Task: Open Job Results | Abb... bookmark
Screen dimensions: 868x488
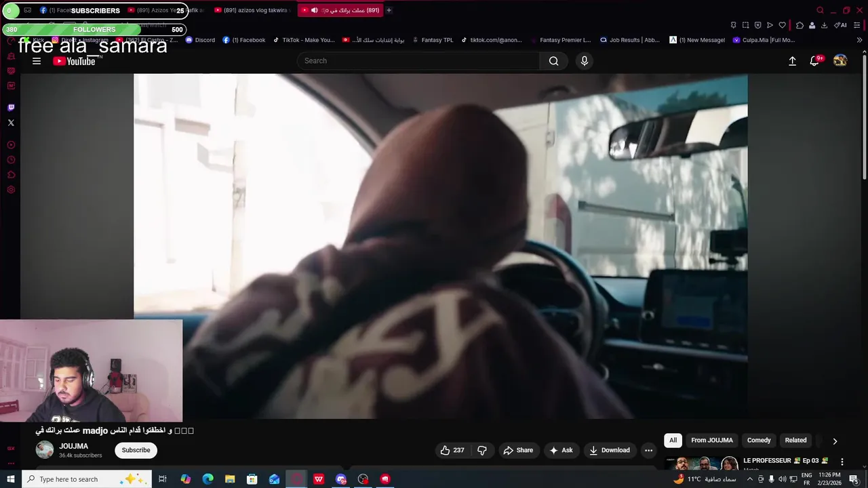Action: click(630, 40)
